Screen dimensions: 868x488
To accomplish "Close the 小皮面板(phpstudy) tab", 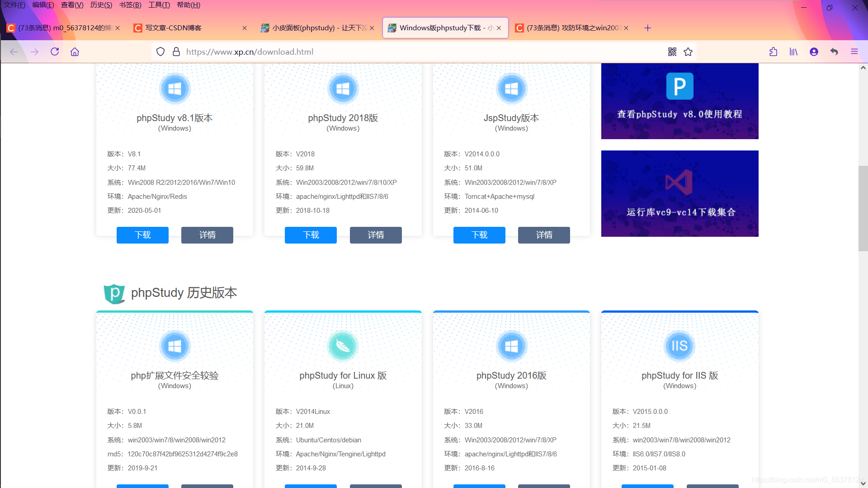I will [372, 28].
